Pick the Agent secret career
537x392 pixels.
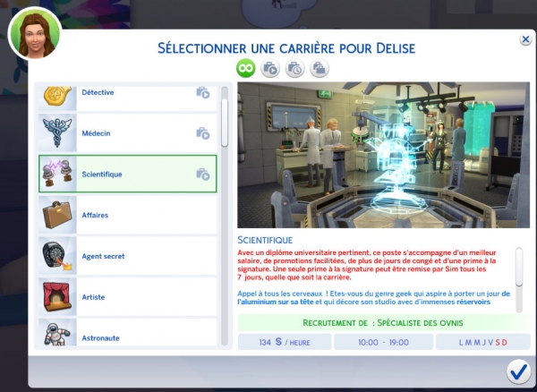[x=128, y=256]
